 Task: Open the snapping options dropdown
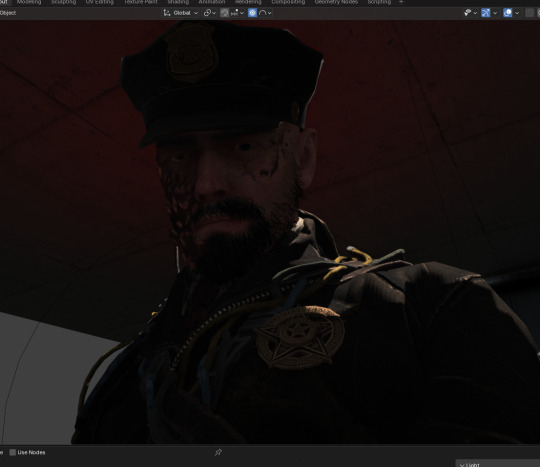click(237, 13)
